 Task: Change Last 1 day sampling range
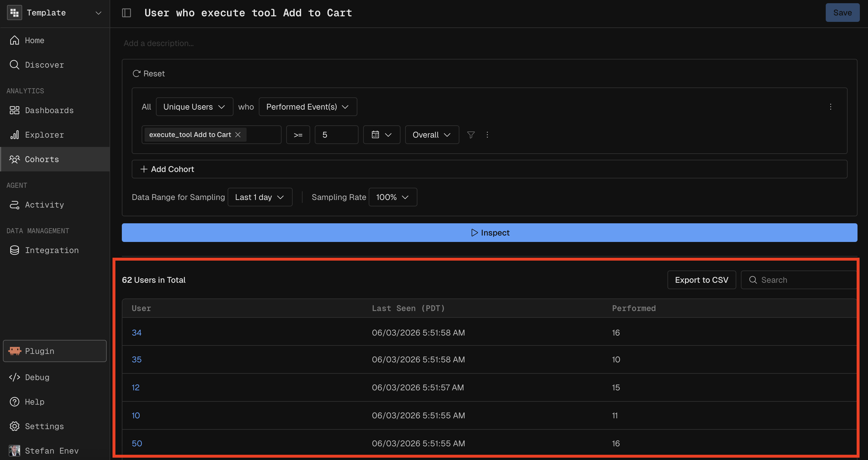pos(260,197)
